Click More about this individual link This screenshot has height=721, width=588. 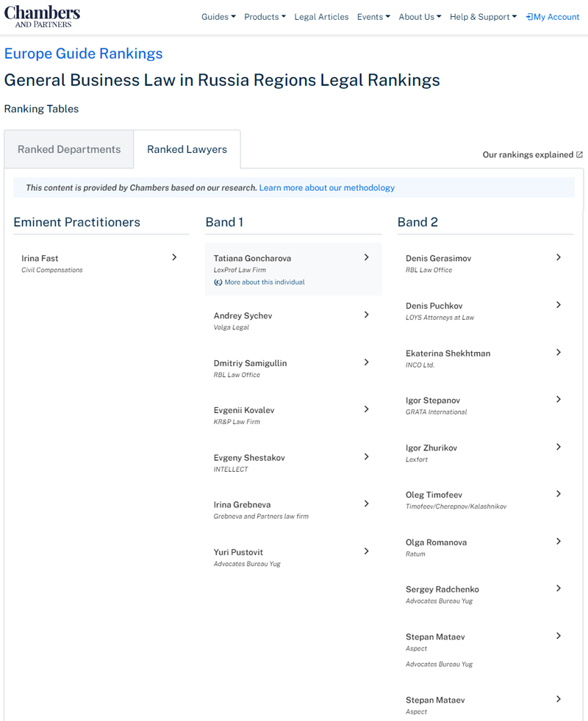click(x=265, y=282)
